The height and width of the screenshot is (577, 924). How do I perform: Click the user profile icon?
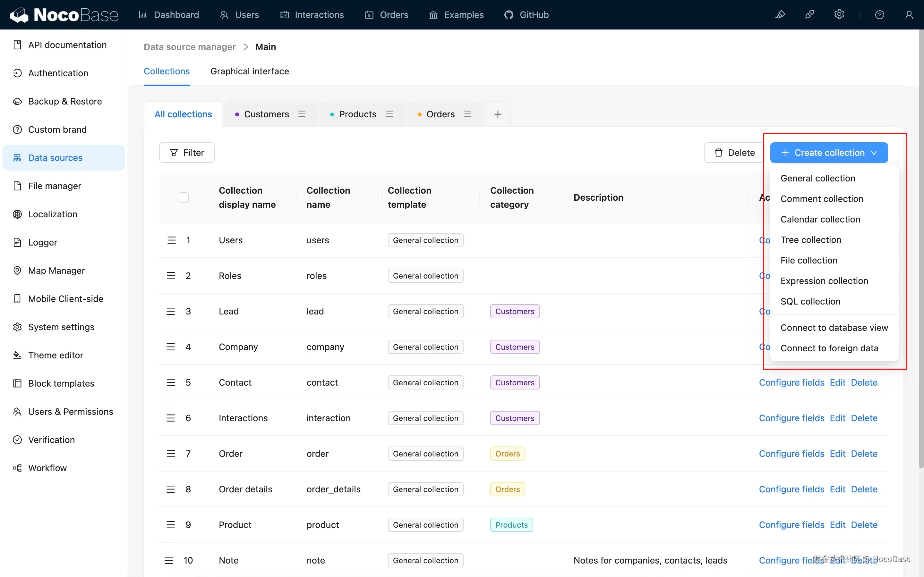coord(909,15)
